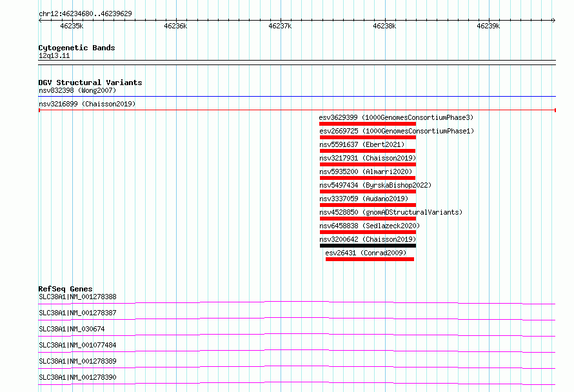Screen dimensions: 574x392
Task: Click the 46239k ruler tick mark
Action: 490,20
